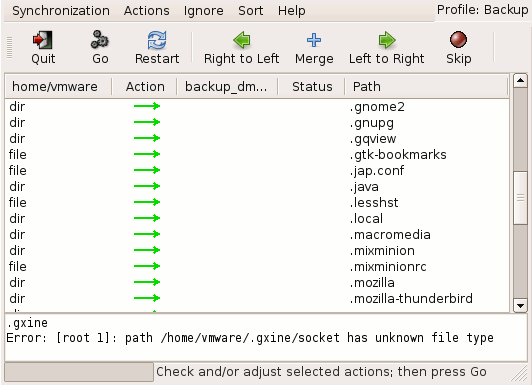Click the green arrow for .local
This screenshot has height=385, width=532.
pos(147,218)
